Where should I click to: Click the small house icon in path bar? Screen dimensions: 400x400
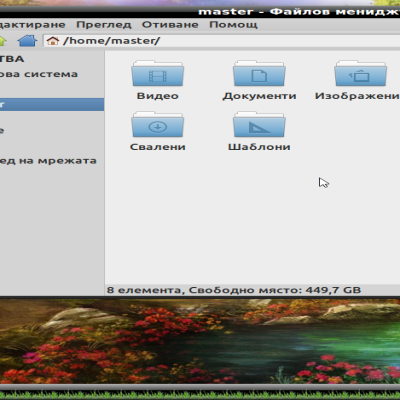pyautogui.click(x=53, y=41)
